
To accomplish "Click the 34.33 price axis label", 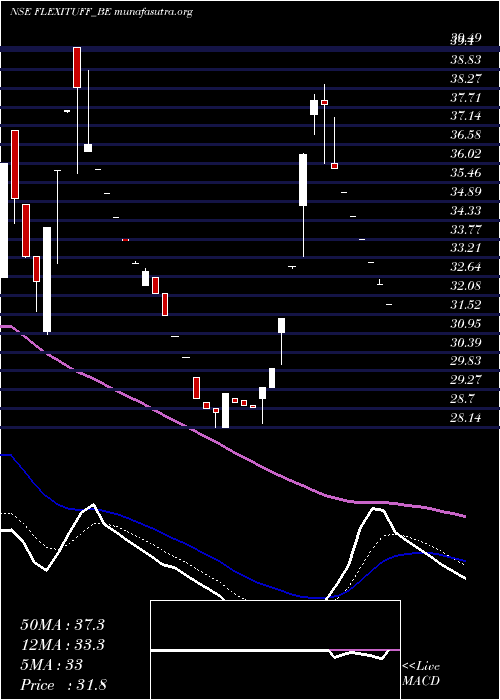I will [x=466, y=210].
